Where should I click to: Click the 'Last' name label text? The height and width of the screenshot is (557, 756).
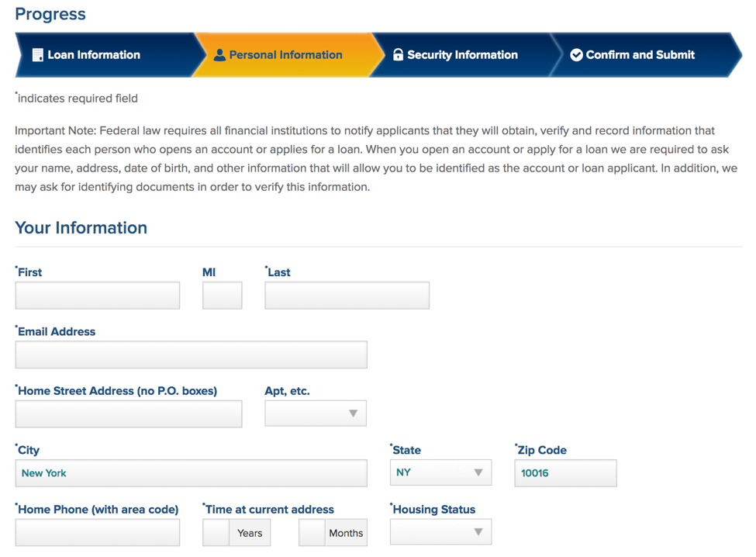point(278,272)
